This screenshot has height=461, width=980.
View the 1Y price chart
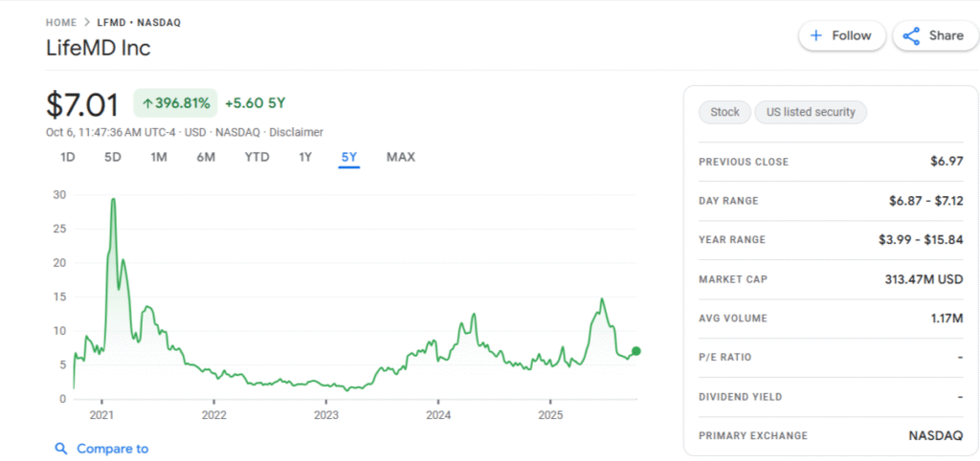tap(305, 157)
